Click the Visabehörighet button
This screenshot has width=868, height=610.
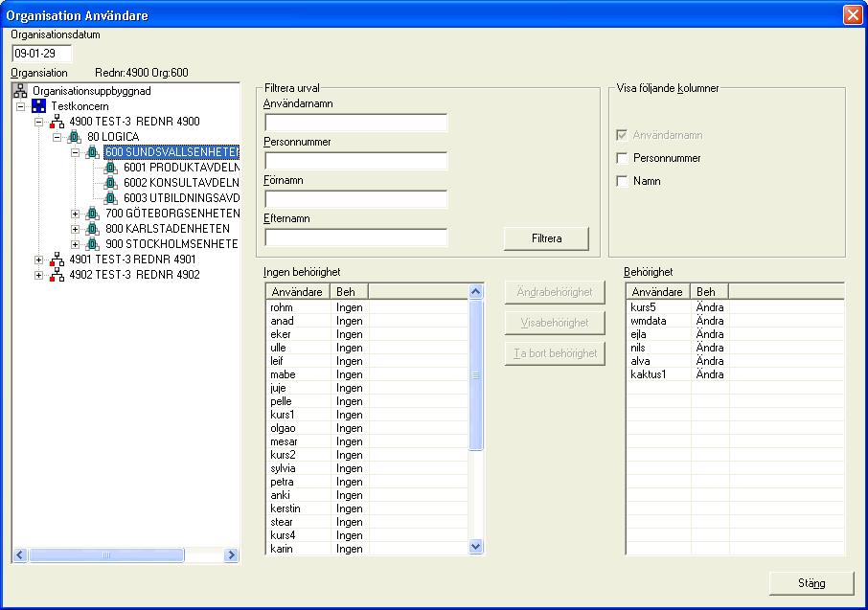tap(555, 323)
